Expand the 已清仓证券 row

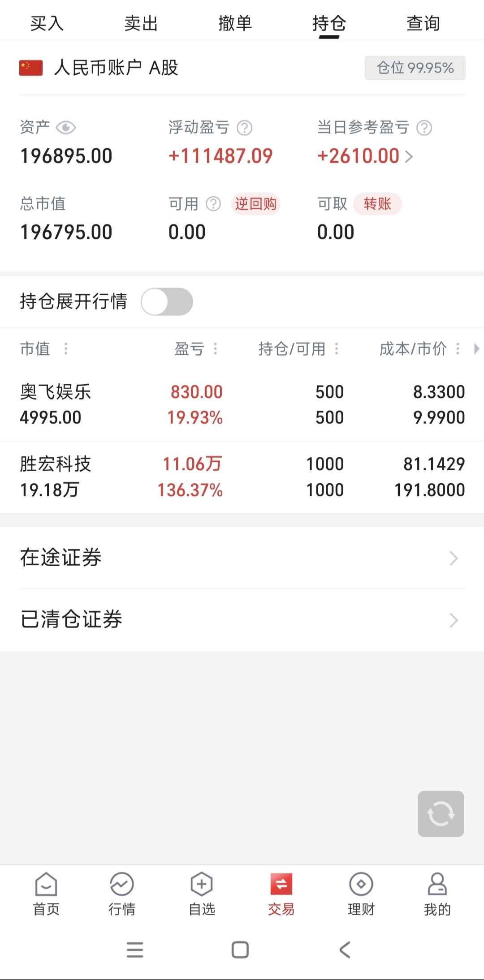point(242,619)
